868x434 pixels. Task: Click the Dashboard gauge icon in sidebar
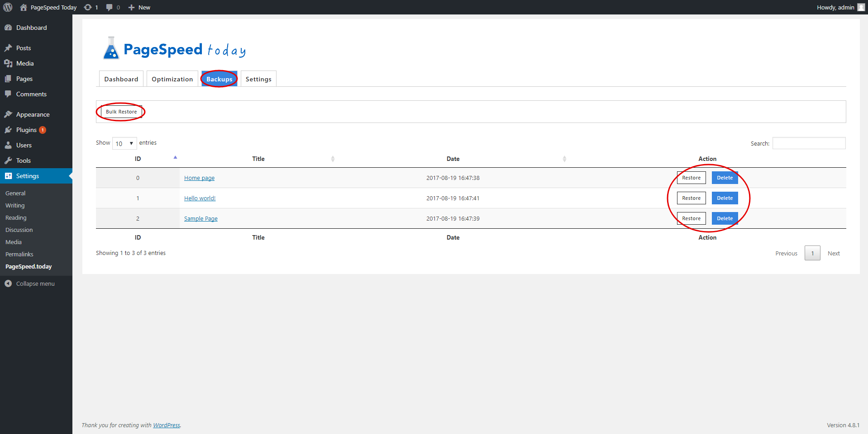tap(8, 28)
